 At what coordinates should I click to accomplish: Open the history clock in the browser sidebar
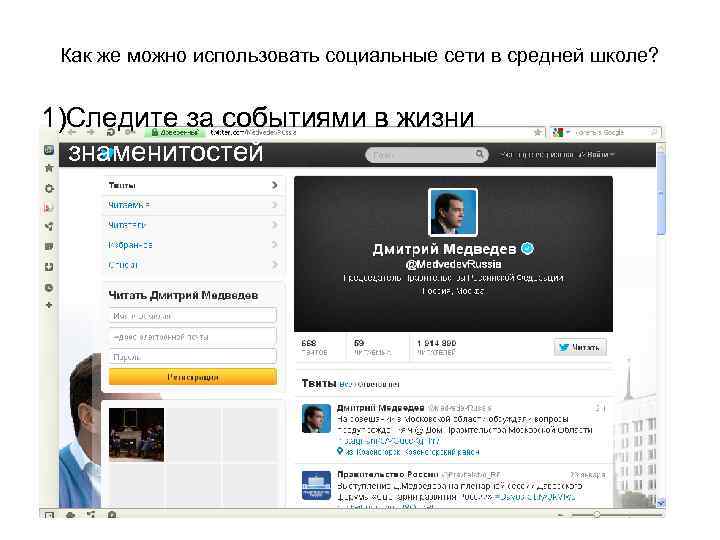[x=49, y=288]
